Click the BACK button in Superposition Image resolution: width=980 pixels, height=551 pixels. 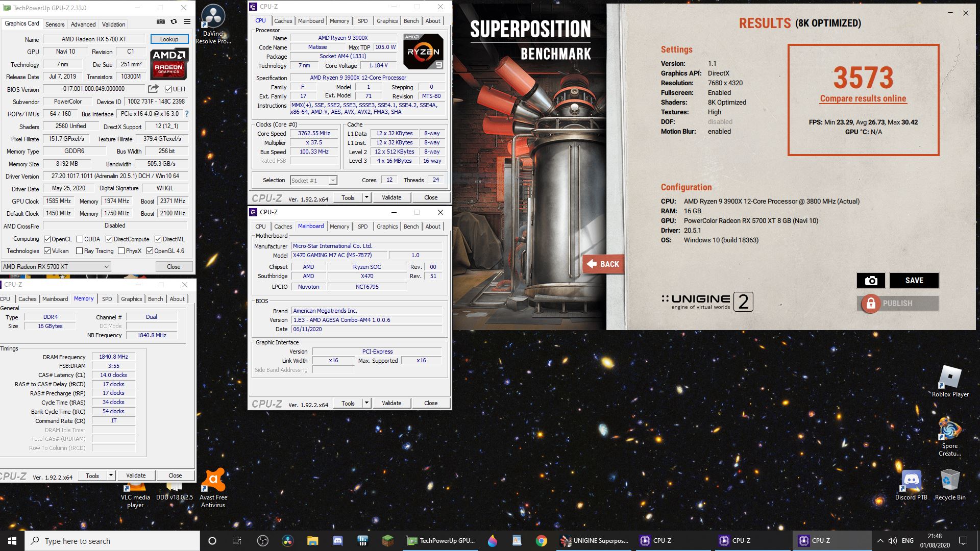pyautogui.click(x=604, y=264)
